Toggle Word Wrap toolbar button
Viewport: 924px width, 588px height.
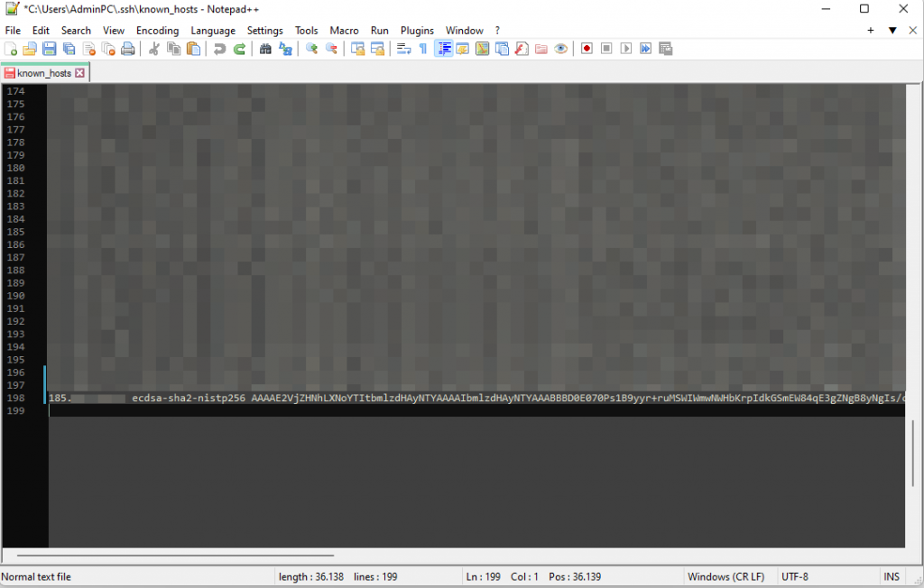click(403, 49)
